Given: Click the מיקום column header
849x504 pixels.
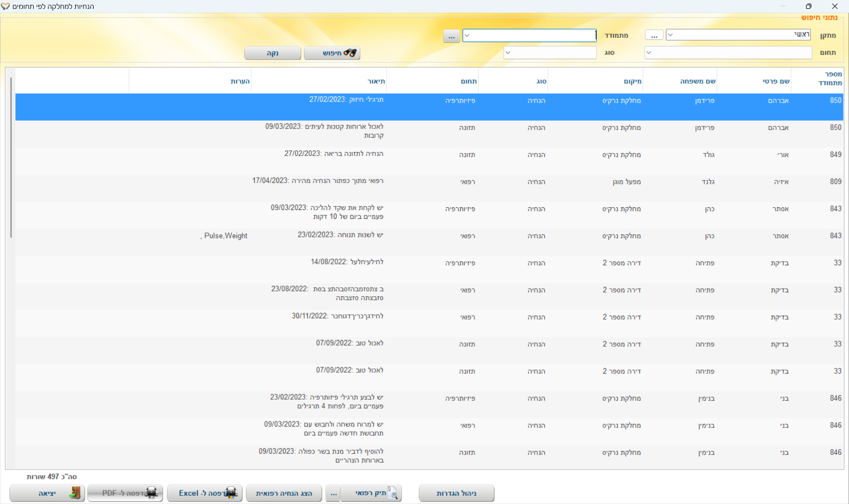Looking at the screenshot, I should (632, 81).
